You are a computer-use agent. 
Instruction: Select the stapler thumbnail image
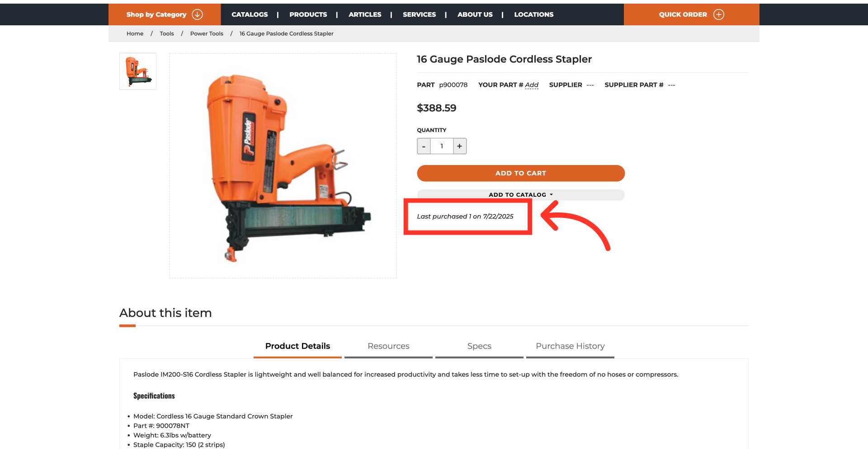coord(138,71)
